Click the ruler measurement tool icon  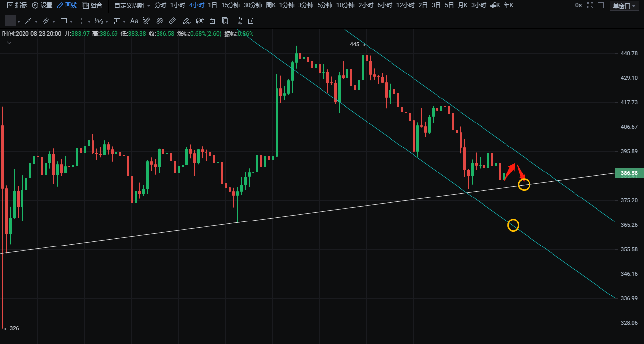click(x=172, y=21)
